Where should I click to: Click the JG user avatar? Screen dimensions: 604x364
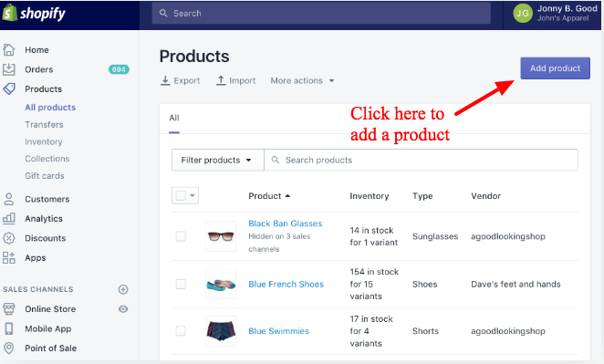click(x=522, y=14)
